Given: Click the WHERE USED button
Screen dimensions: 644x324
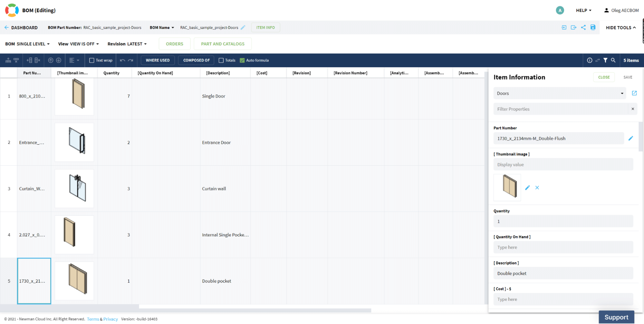Looking at the screenshot, I should tap(158, 60).
